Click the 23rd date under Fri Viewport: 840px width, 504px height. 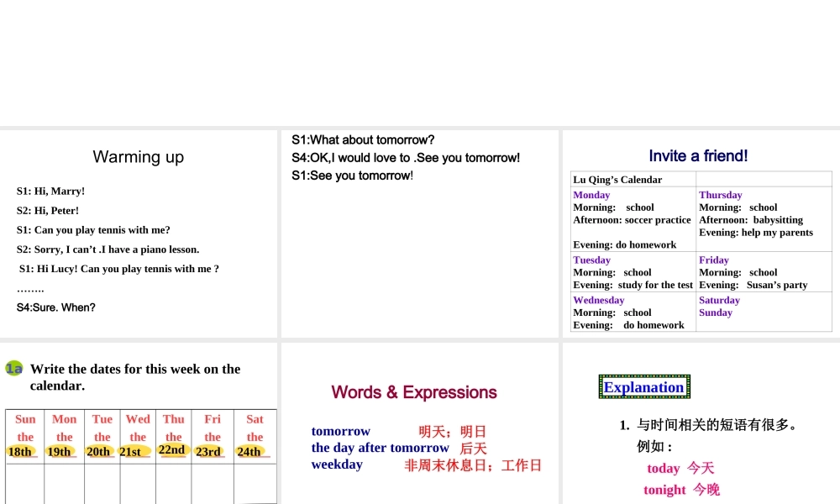(x=209, y=452)
